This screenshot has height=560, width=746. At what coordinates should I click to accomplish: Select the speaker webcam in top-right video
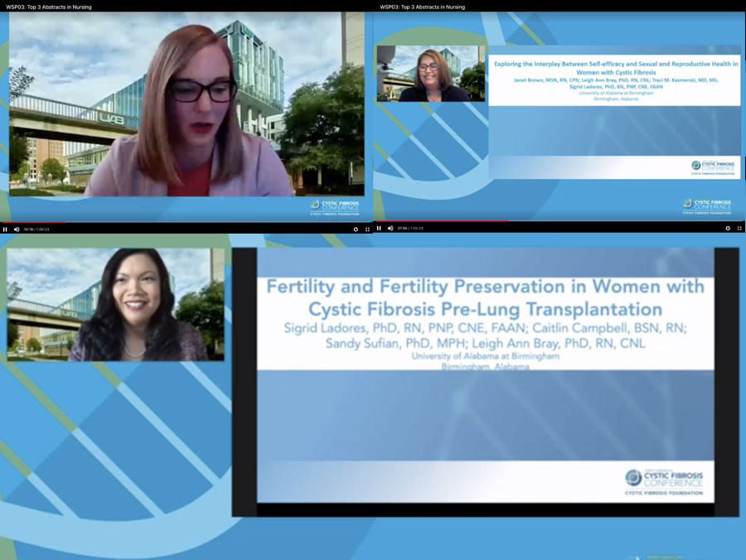430,74
